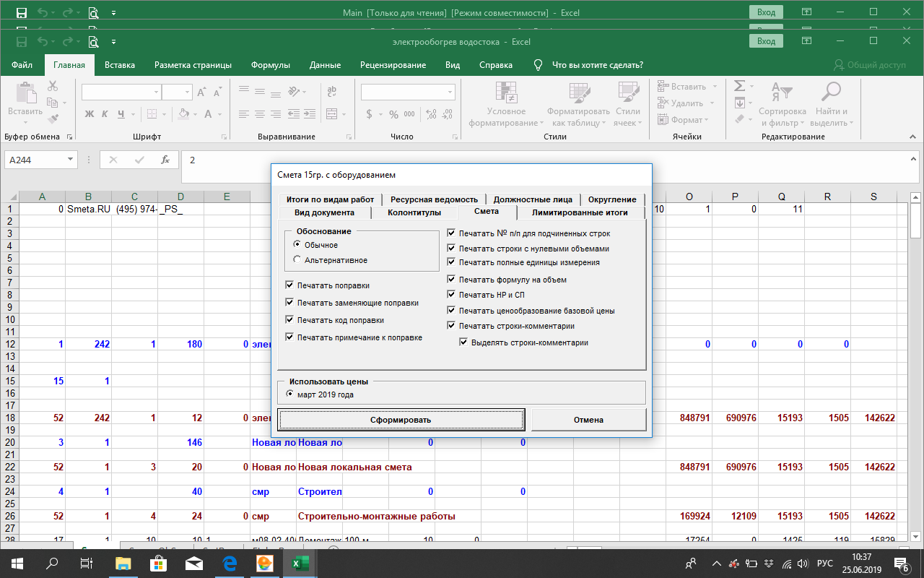Open the Формулы ribbon tab

pyautogui.click(x=271, y=65)
